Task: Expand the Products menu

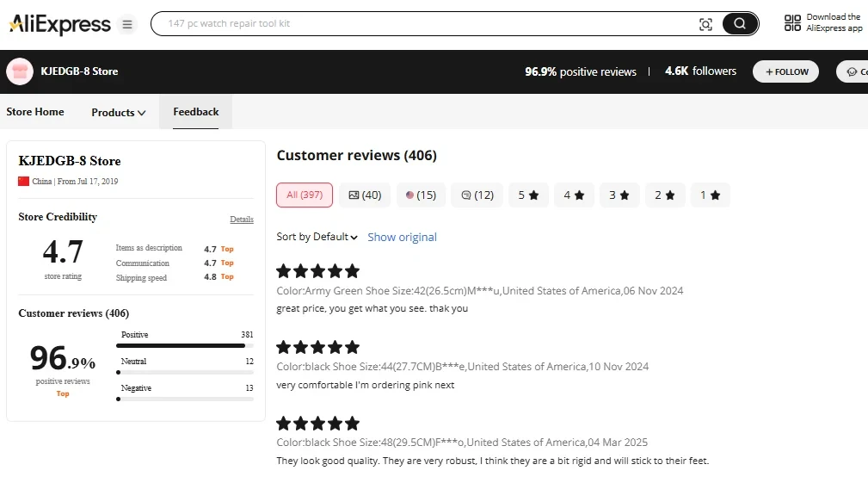Action: tap(119, 113)
